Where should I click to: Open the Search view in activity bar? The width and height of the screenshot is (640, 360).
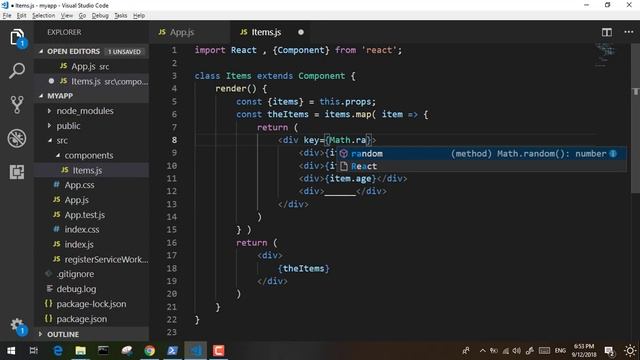pos(17,71)
